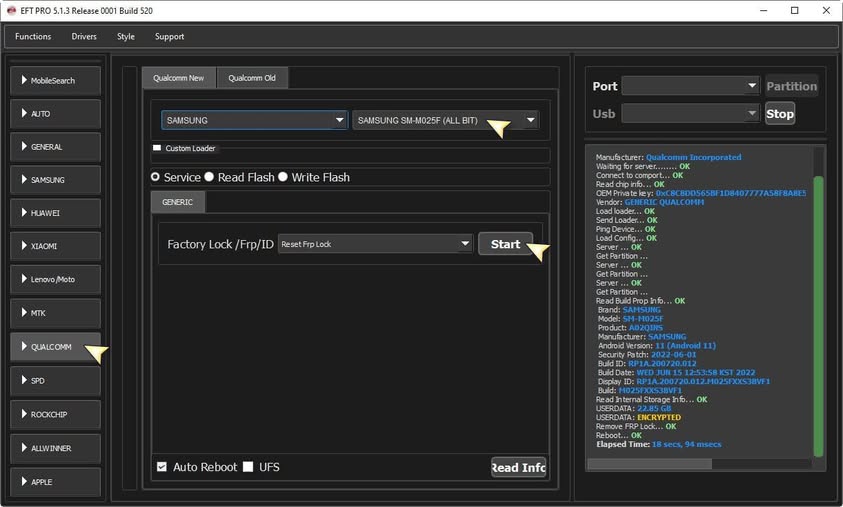843x507 pixels.
Task: Select the Read Flash radio button
Action: (209, 177)
